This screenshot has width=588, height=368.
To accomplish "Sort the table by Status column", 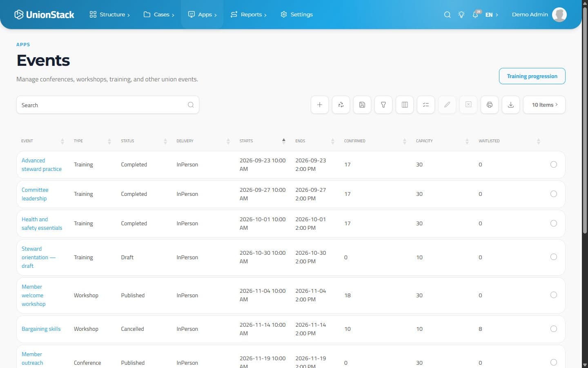I will (x=144, y=141).
